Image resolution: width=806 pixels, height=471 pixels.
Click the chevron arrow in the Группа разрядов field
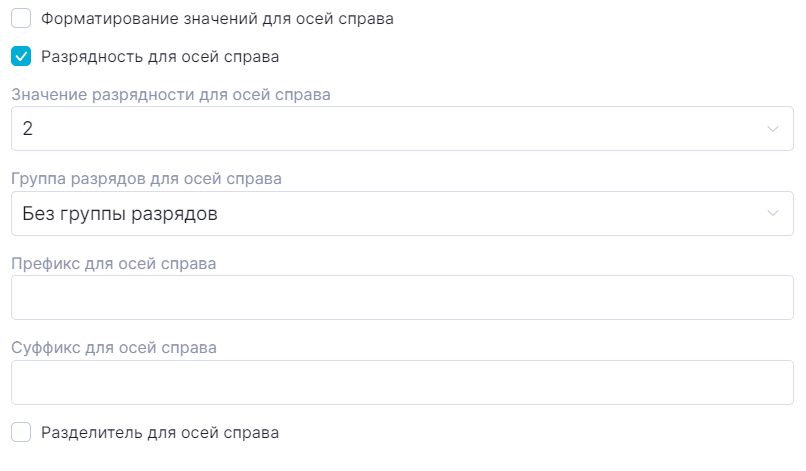772,213
